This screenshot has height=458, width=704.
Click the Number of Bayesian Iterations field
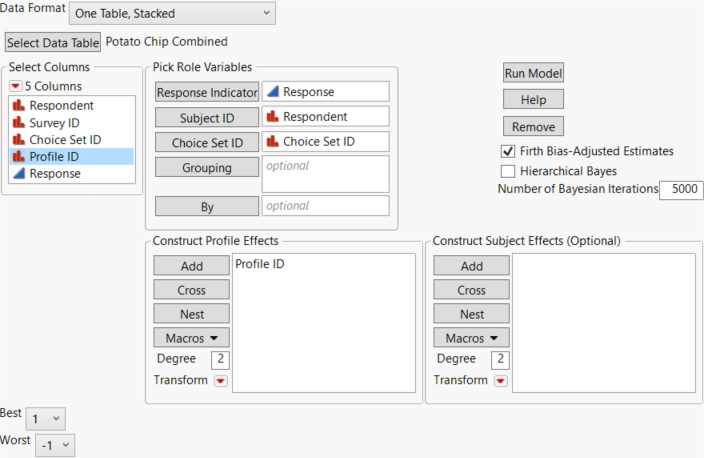point(680,189)
